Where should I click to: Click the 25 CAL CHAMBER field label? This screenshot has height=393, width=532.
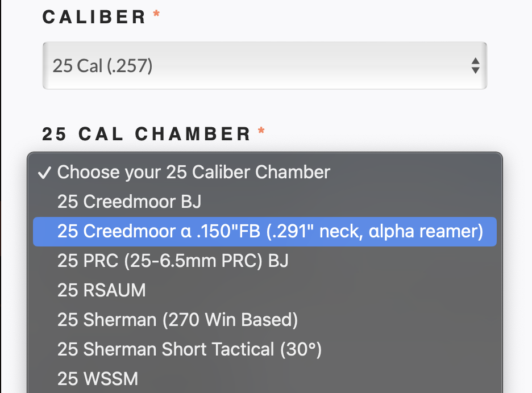click(x=146, y=134)
